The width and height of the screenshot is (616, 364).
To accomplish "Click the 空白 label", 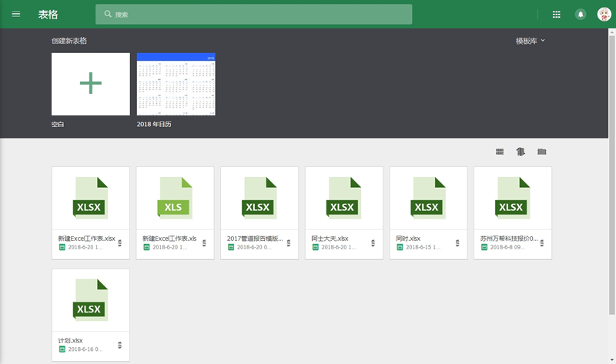I will pyautogui.click(x=58, y=124).
